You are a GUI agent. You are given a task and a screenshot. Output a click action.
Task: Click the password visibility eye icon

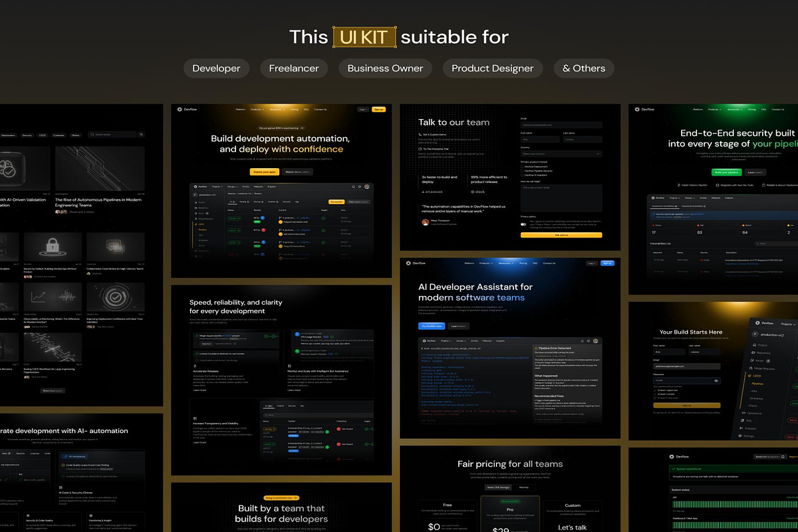(716, 381)
